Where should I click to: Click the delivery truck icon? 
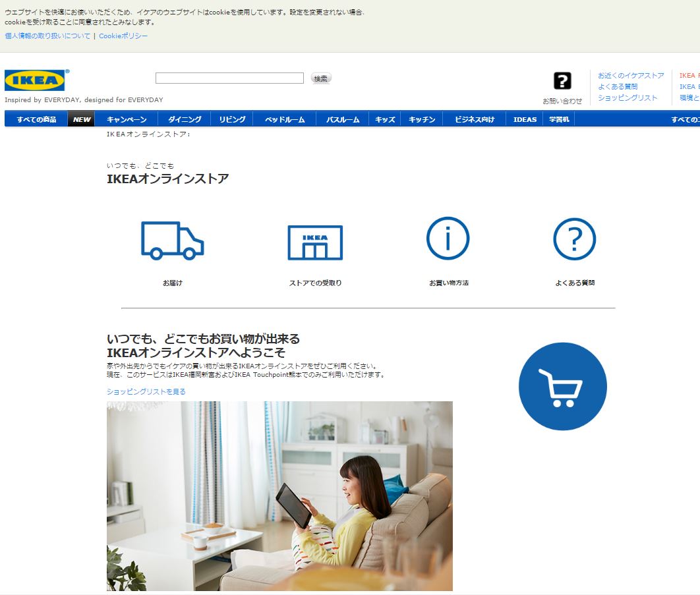[x=172, y=240]
